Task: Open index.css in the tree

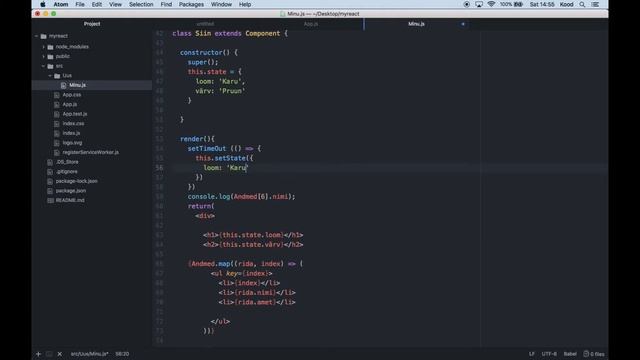Action: [73, 124]
